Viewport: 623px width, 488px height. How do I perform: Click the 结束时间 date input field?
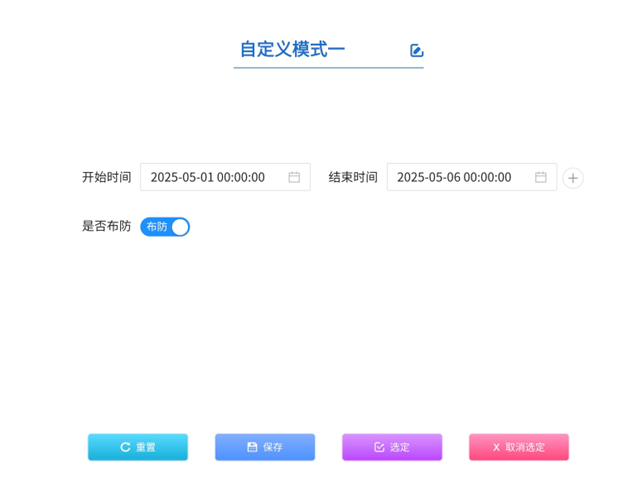tap(472, 177)
